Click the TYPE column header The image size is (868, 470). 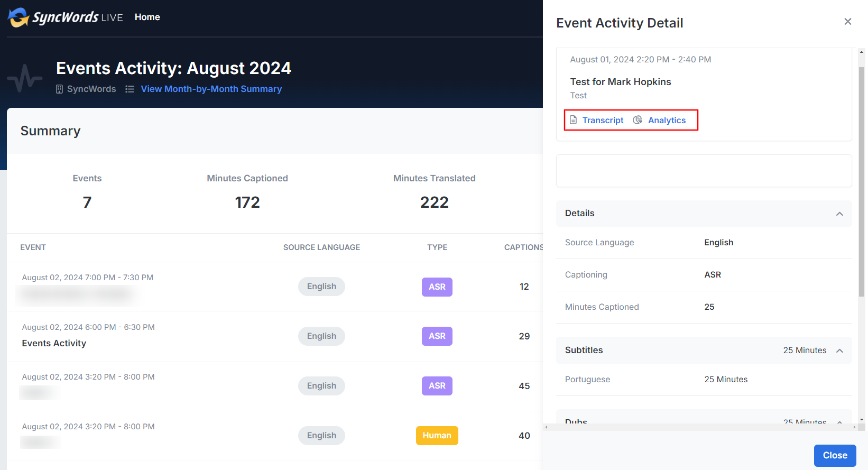click(x=437, y=247)
